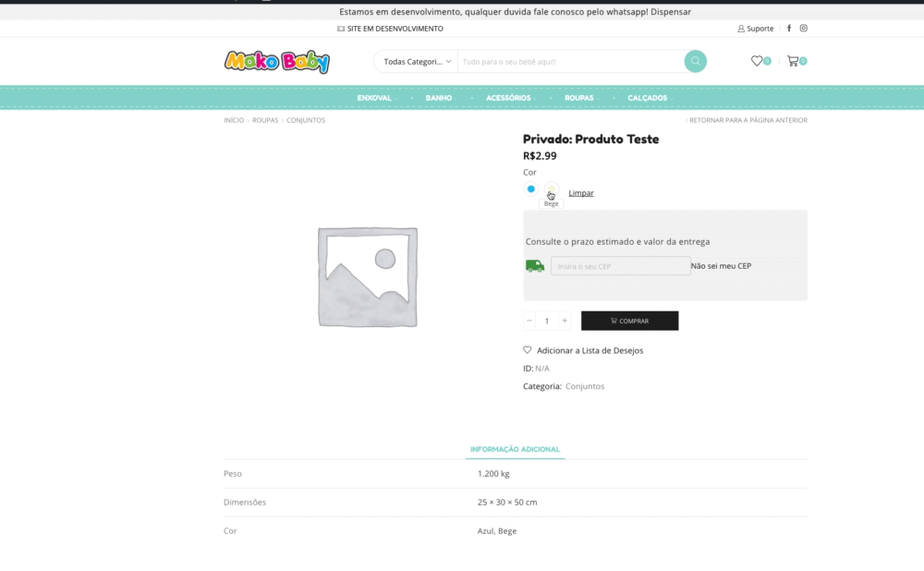Open the Todas Categorias dropdown
The height and width of the screenshot is (571, 924).
(418, 62)
